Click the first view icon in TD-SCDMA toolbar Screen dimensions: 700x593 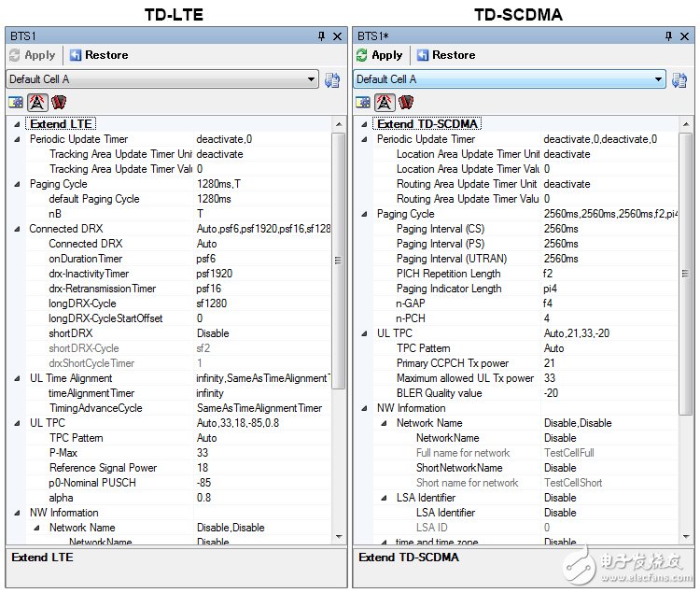point(364,102)
